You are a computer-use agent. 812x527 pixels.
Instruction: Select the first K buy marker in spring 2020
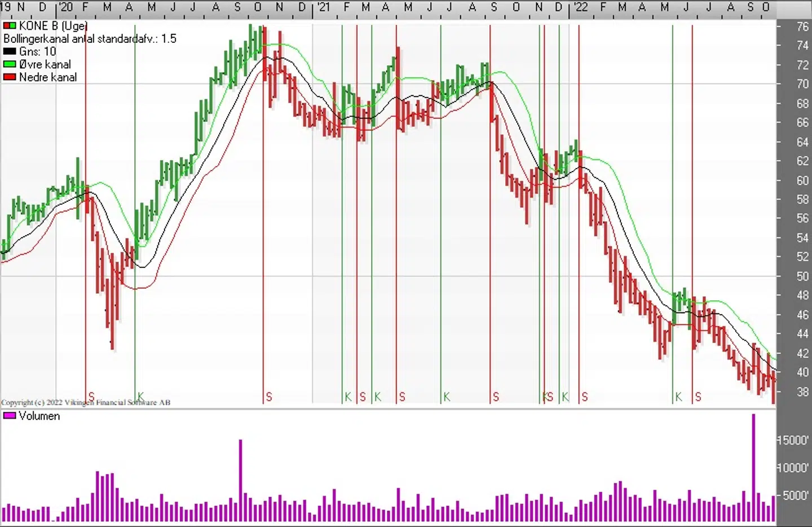[x=140, y=396]
